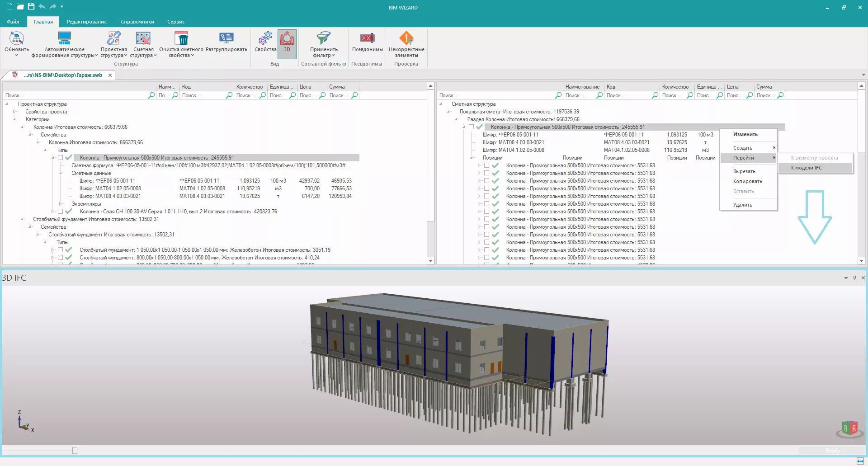Select Копировать in context menu
This screenshot has width=868, height=466.
pyautogui.click(x=748, y=181)
